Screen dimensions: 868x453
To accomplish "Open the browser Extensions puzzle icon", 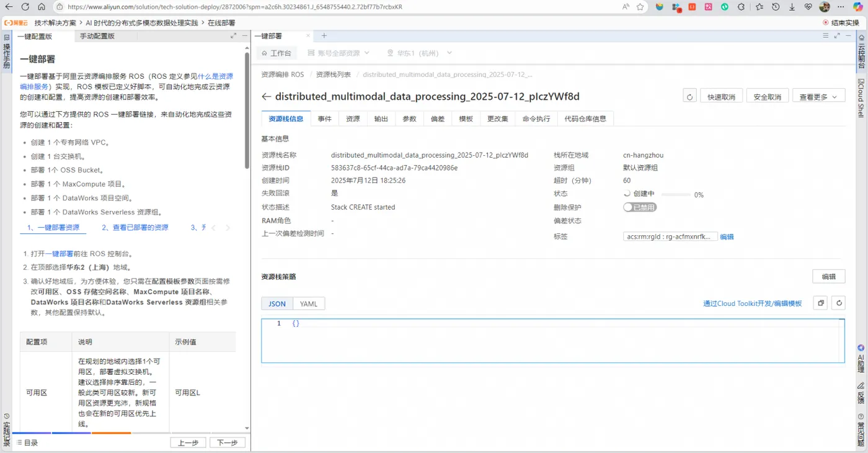I will pos(741,7).
